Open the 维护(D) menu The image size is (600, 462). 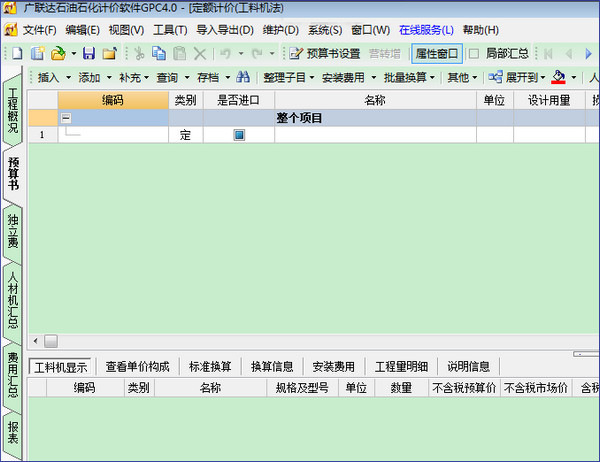[x=280, y=30]
